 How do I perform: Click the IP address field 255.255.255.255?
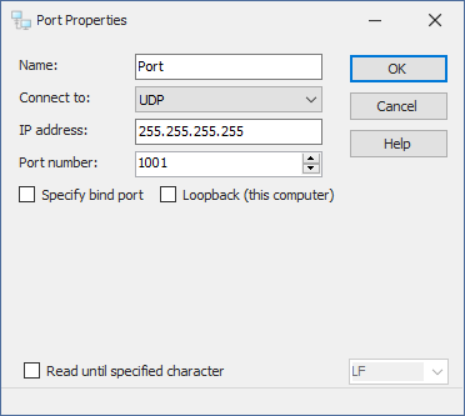pyautogui.click(x=229, y=132)
